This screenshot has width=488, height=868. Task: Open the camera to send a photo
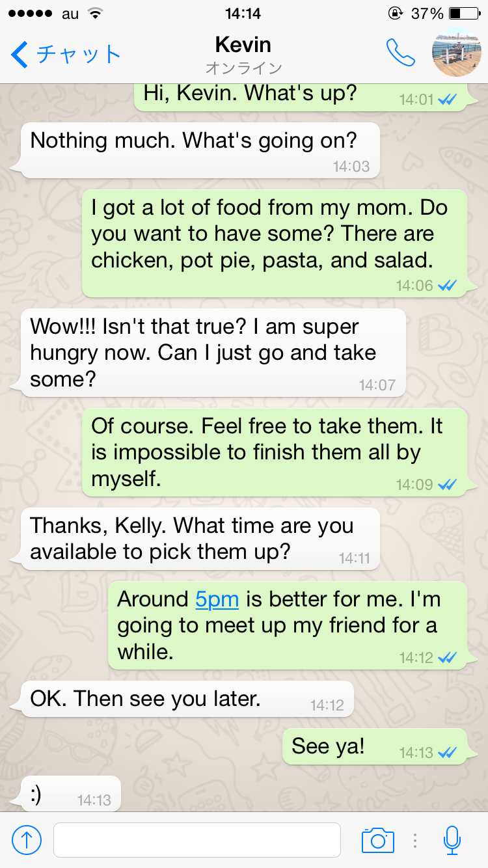click(x=377, y=840)
